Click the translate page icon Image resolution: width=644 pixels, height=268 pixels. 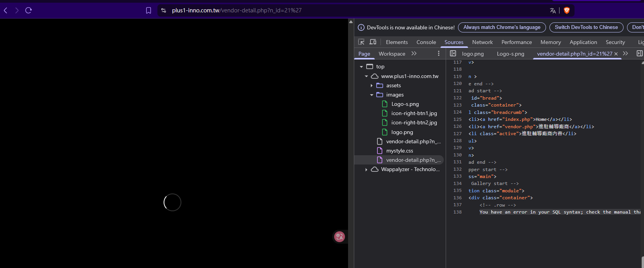pyautogui.click(x=553, y=10)
